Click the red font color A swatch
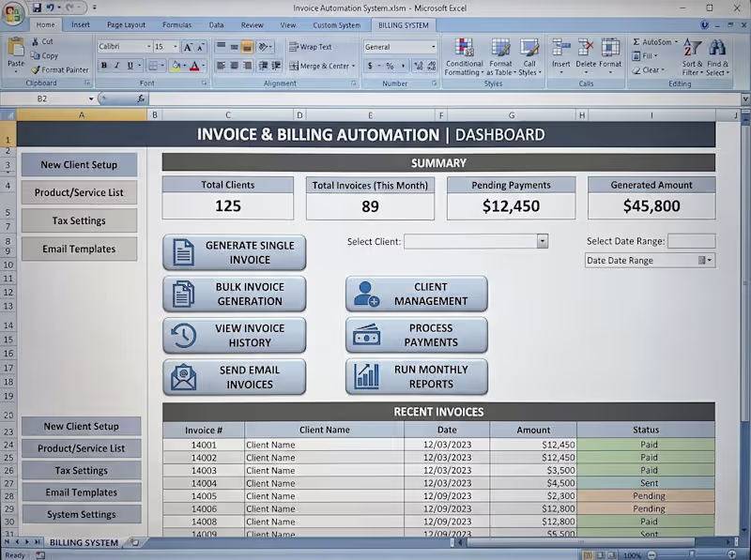Image resolution: width=751 pixels, height=560 pixels. (194, 66)
